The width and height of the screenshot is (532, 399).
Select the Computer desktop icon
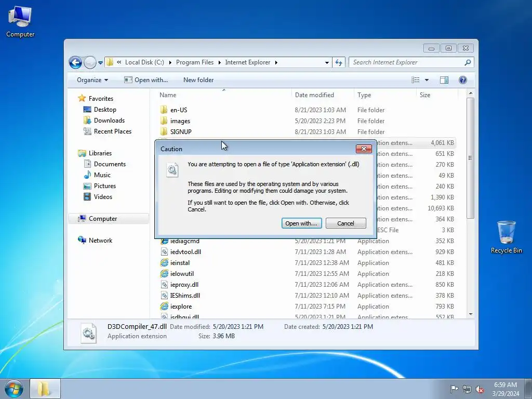[20, 21]
